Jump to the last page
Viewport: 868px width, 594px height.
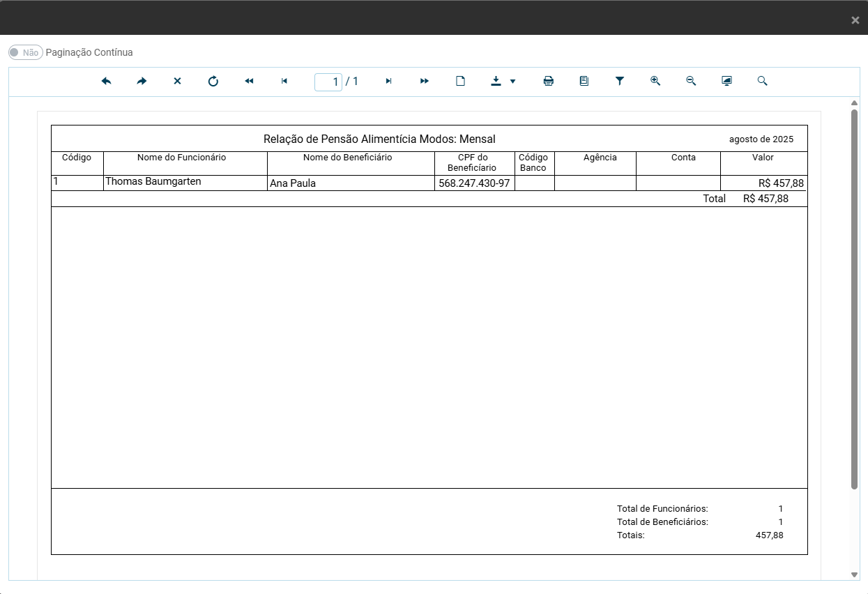(424, 82)
